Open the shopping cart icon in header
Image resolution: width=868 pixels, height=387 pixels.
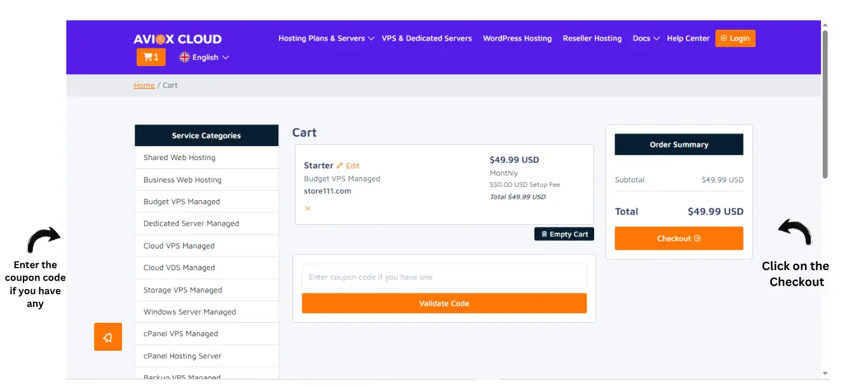151,57
